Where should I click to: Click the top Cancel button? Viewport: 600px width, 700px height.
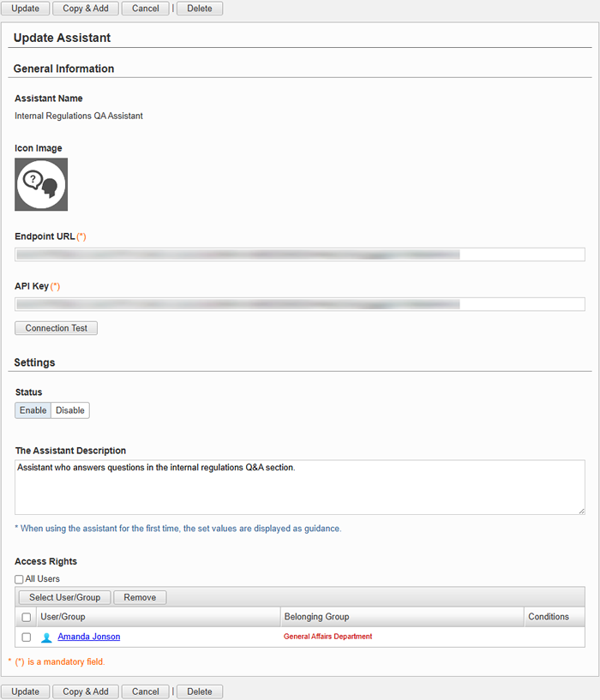pyautogui.click(x=146, y=9)
